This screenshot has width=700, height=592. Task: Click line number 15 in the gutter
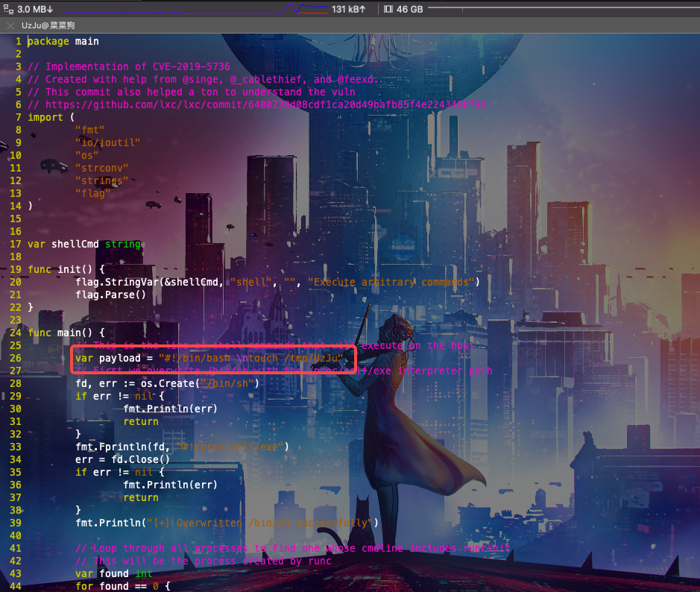16,218
